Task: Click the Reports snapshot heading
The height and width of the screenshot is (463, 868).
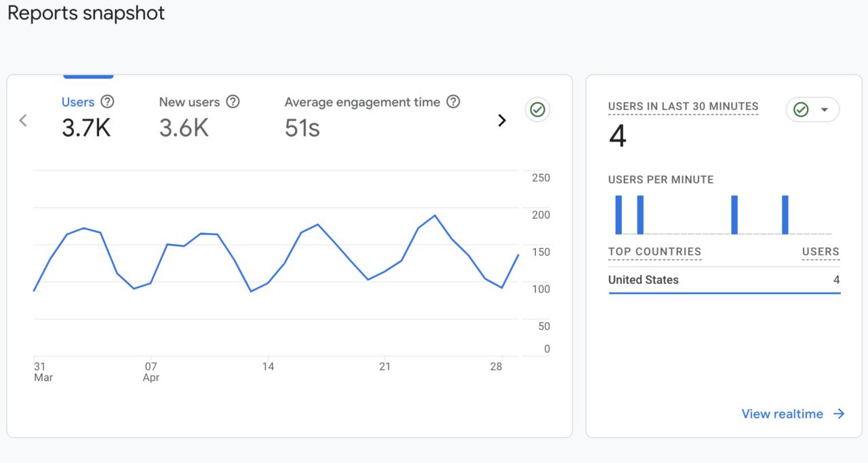Action: 85,13
